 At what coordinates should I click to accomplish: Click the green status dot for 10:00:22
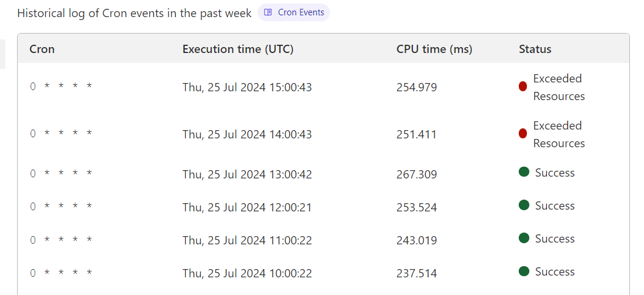click(524, 271)
